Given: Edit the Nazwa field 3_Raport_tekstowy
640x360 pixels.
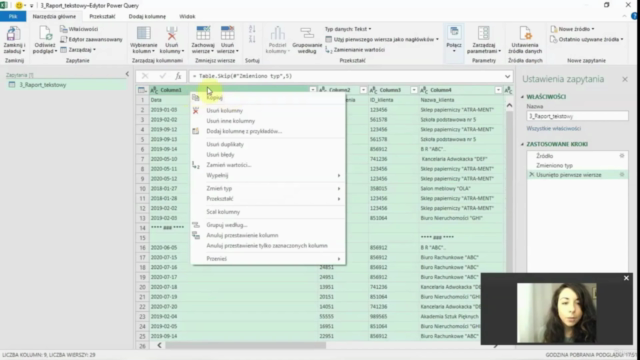Looking at the screenshot, I should pyautogui.click(x=577, y=116).
